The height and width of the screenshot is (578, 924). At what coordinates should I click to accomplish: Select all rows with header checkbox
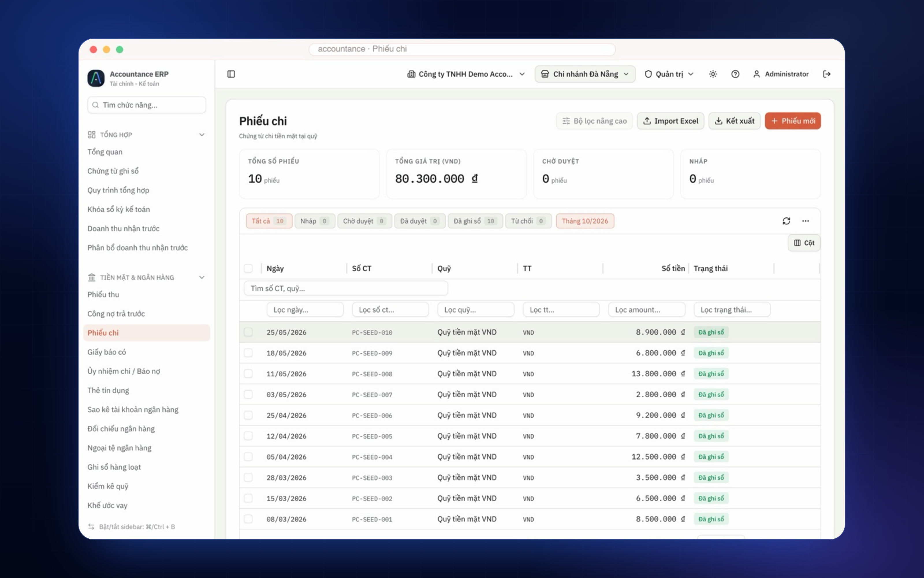248,268
